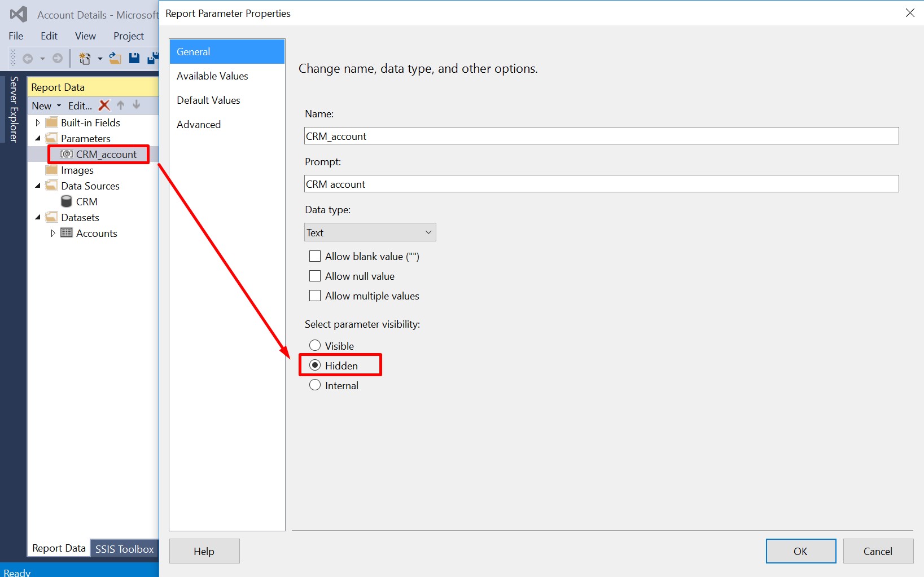Open the Project menu
This screenshot has height=577, width=924.
[x=128, y=36]
